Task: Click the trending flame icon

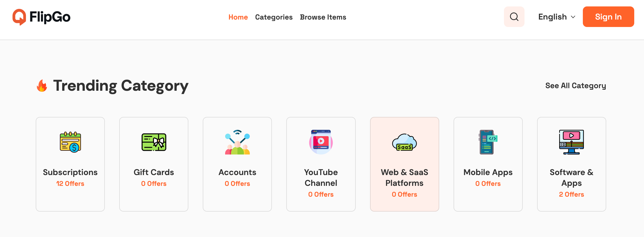Action: pyautogui.click(x=42, y=86)
